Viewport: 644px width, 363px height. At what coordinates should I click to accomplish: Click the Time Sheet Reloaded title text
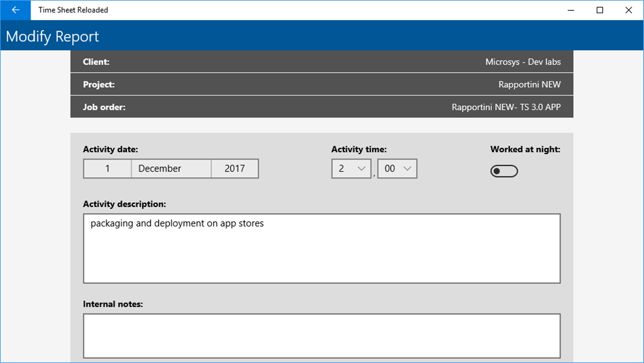coord(73,10)
